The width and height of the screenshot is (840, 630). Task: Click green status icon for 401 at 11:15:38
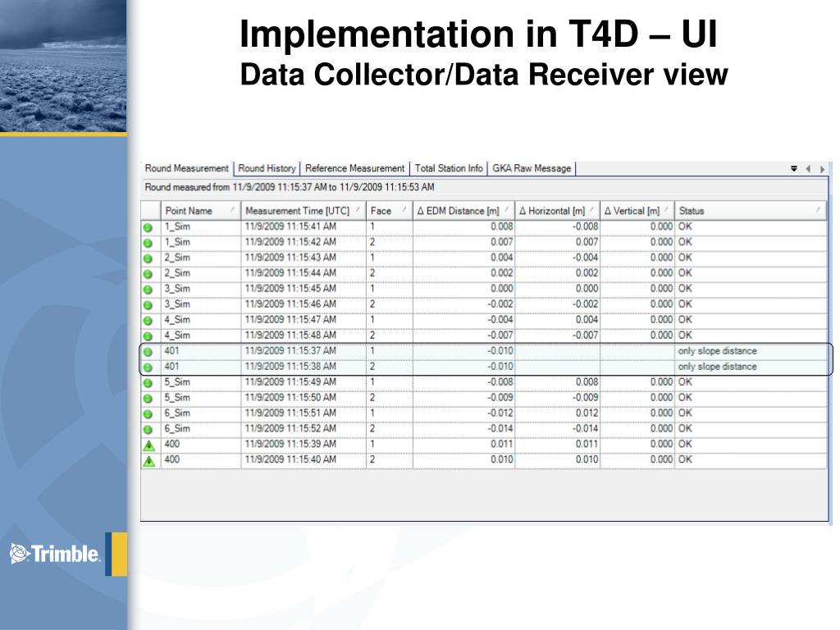click(x=148, y=367)
